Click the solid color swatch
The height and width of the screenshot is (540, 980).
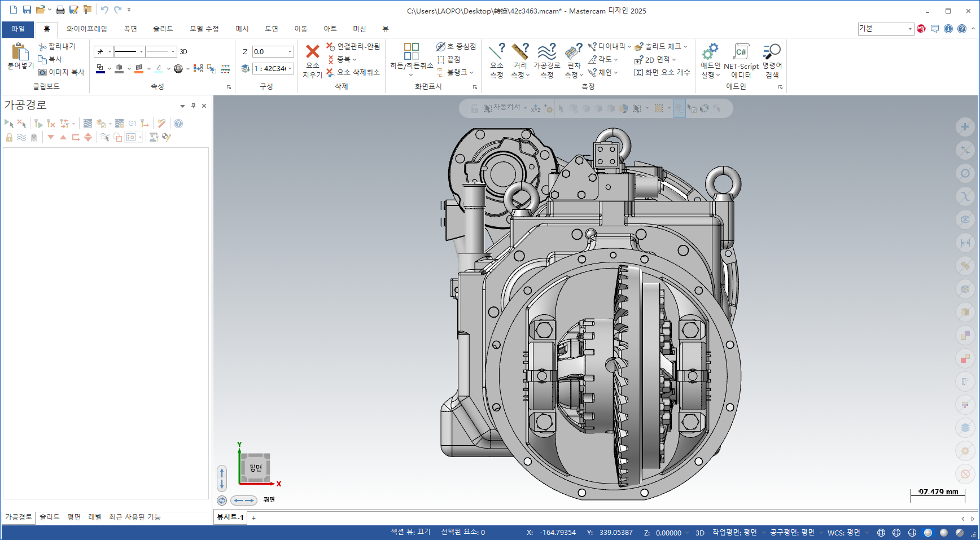pyautogui.click(x=119, y=69)
